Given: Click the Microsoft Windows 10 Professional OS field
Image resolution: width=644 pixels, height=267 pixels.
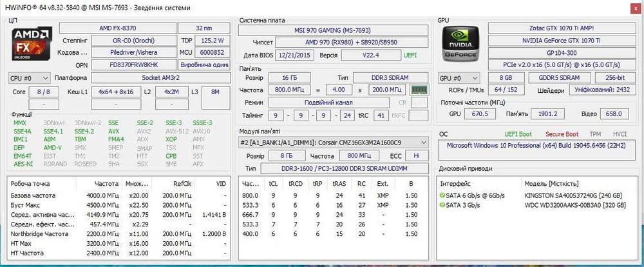Looking at the screenshot, I should coord(537,150).
